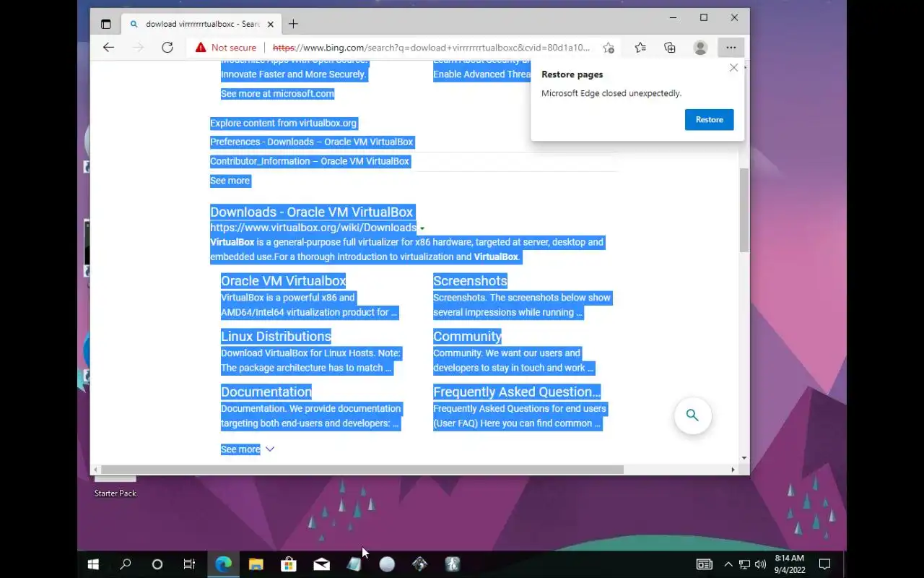Click the scroll right arrow of horizontal scrollbar

733,470
